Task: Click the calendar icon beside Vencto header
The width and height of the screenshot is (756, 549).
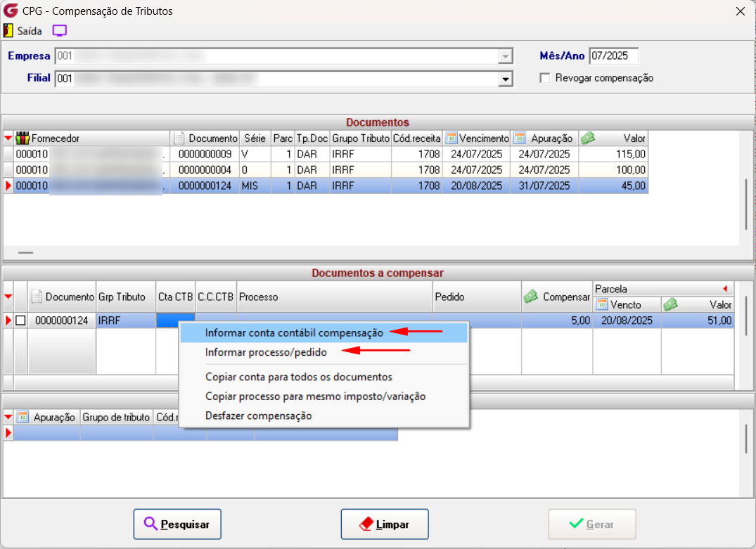Action: tap(602, 304)
